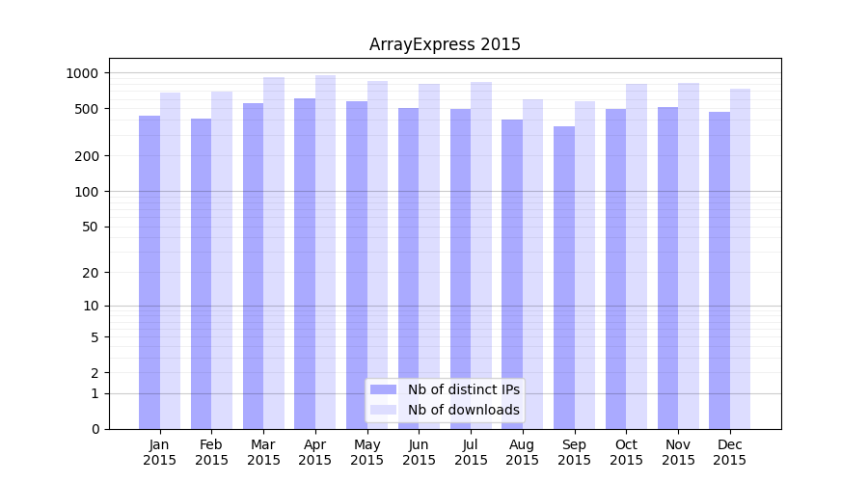
Task: Click the Aug 2015 downloads bar
Action: pos(533,264)
